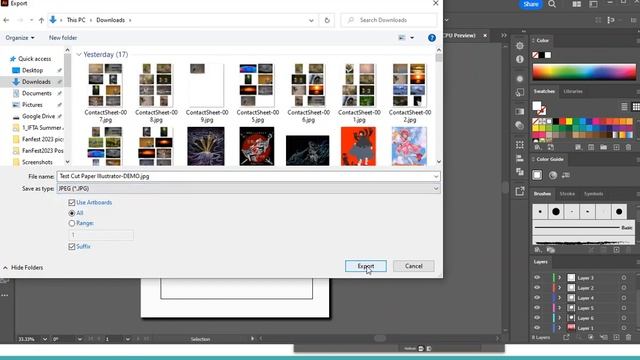Select the Color Guide panel tab
640x360 pixels.
[x=550, y=159]
